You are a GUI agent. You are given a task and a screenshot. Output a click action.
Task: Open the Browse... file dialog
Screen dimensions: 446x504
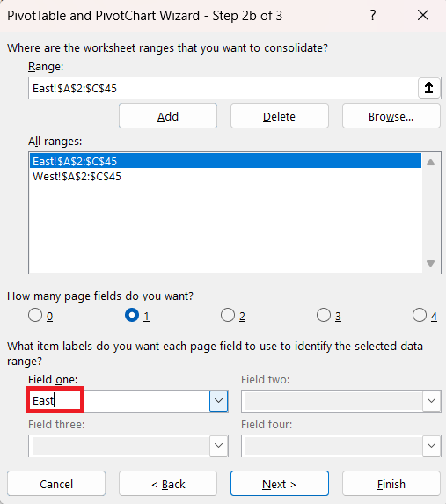[391, 116]
